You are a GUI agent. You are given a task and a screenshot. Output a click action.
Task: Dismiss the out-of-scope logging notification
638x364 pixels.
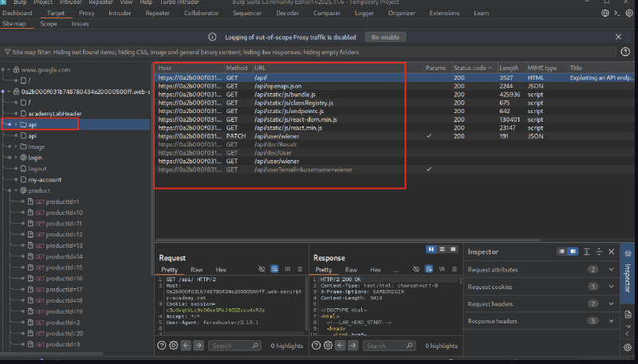pyautogui.click(x=618, y=37)
